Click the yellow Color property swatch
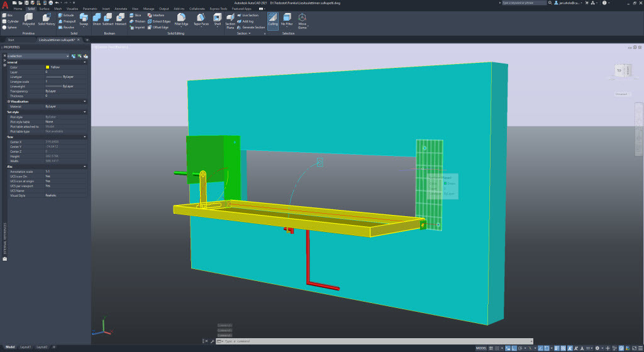This screenshot has width=644, height=352. pyautogui.click(x=47, y=67)
